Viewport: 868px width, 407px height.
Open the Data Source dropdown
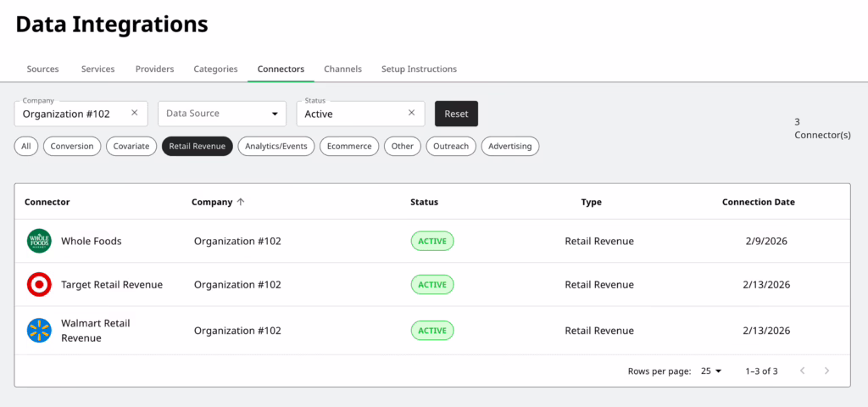click(222, 114)
